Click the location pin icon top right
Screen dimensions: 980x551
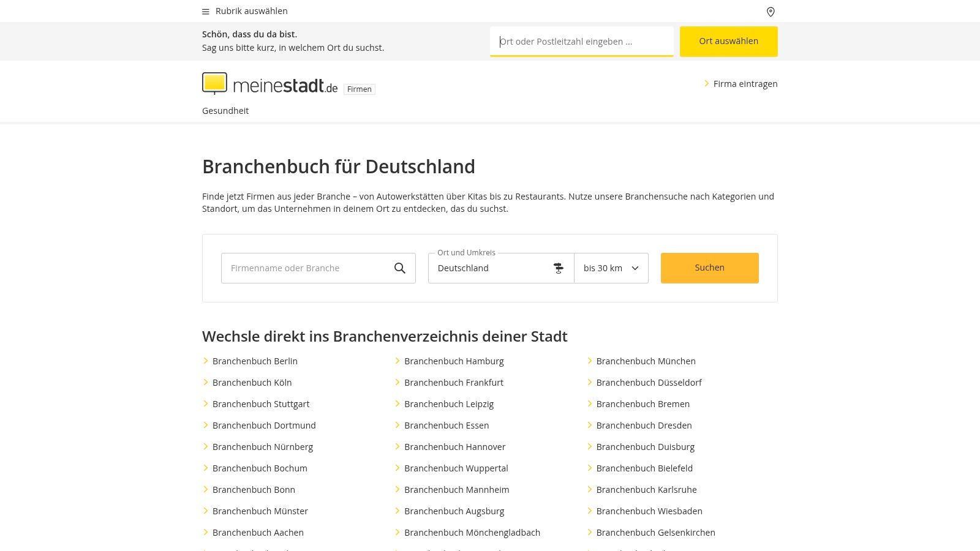770,12
